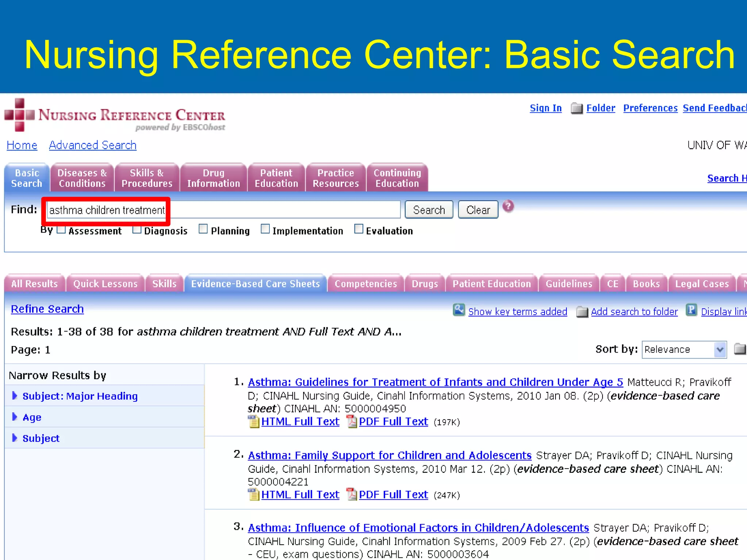Click the Nursing Reference Center logo

coord(115,115)
